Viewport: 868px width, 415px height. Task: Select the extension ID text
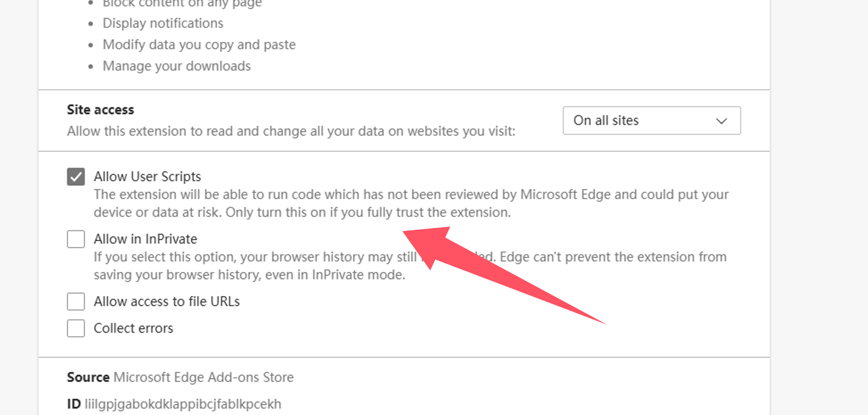point(184,404)
